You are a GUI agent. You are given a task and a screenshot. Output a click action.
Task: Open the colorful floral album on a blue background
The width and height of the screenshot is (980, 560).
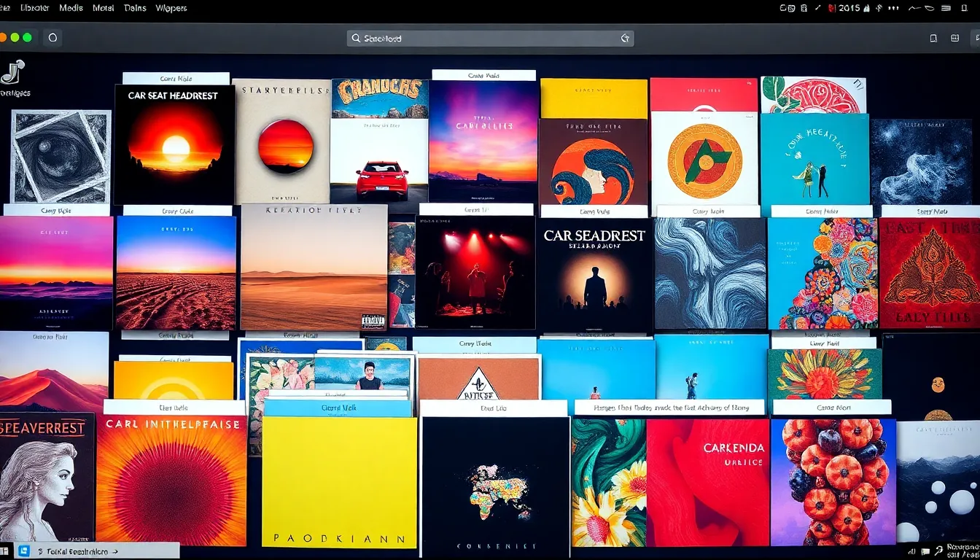pyautogui.click(x=822, y=273)
